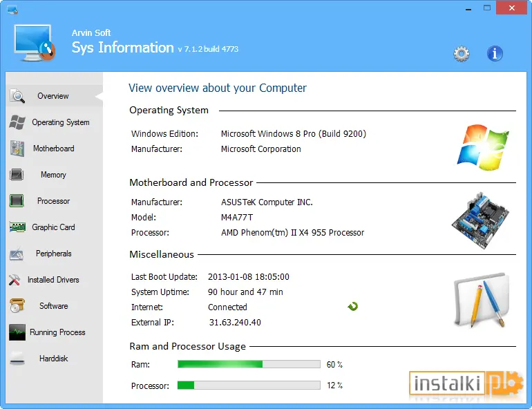Viewport: 532px width, 409px height.
Task: Click the Overview magnifier icon
Action: 17,96
